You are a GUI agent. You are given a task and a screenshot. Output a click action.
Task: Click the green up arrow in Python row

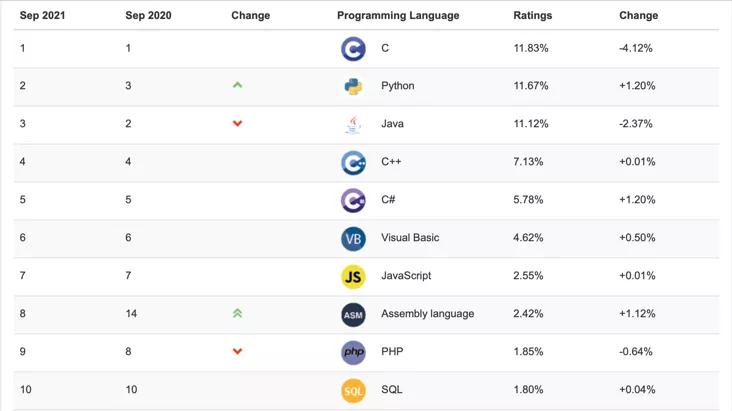tap(237, 85)
